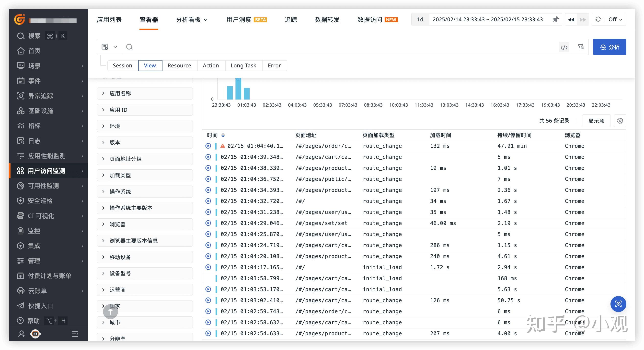Open the 用户洞察 menu item
This screenshot has width=644, height=350.
(x=238, y=20)
